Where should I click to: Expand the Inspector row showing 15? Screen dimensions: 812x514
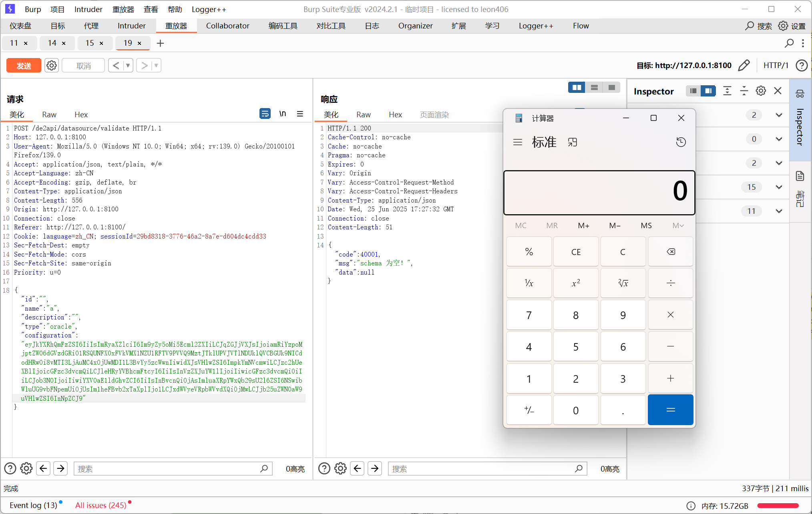(x=779, y=187)
